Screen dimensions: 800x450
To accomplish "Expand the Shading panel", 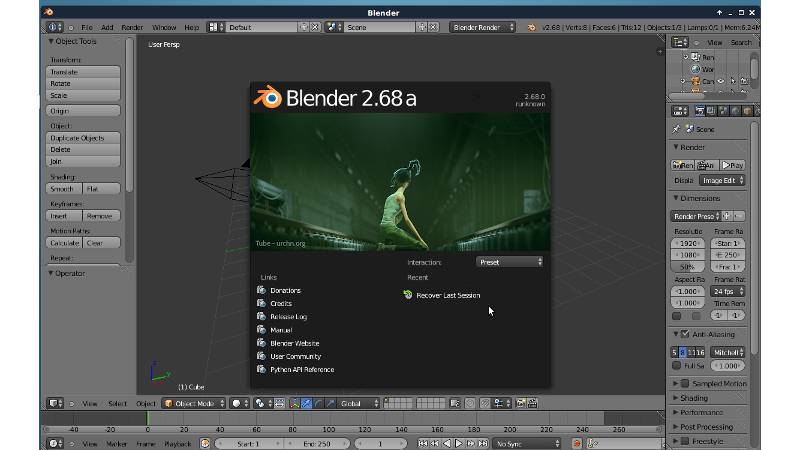I will [x=694, y=397].
